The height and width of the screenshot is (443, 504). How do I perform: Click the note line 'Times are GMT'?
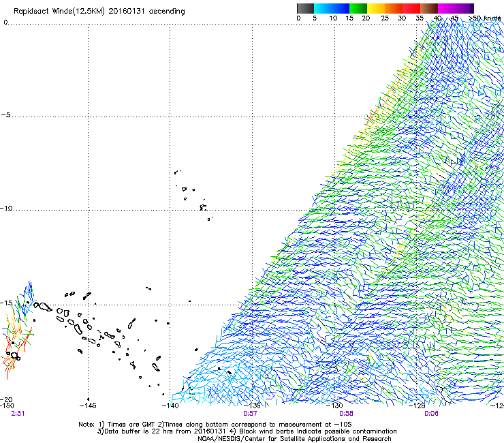[131, 425]
